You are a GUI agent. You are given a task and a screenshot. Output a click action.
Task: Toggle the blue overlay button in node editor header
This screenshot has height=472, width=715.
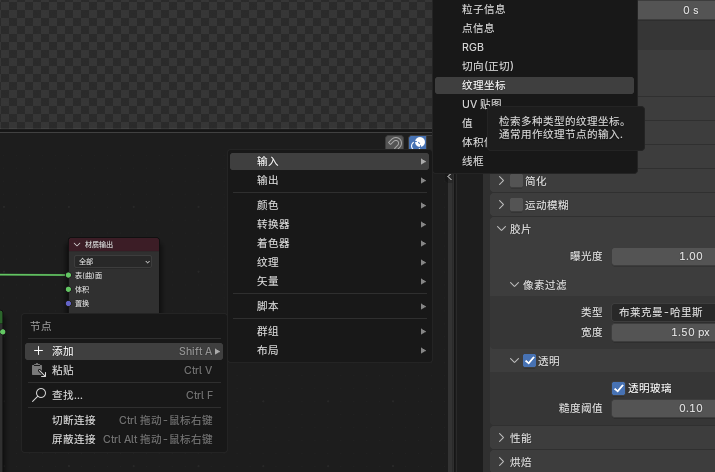point(417,143)
